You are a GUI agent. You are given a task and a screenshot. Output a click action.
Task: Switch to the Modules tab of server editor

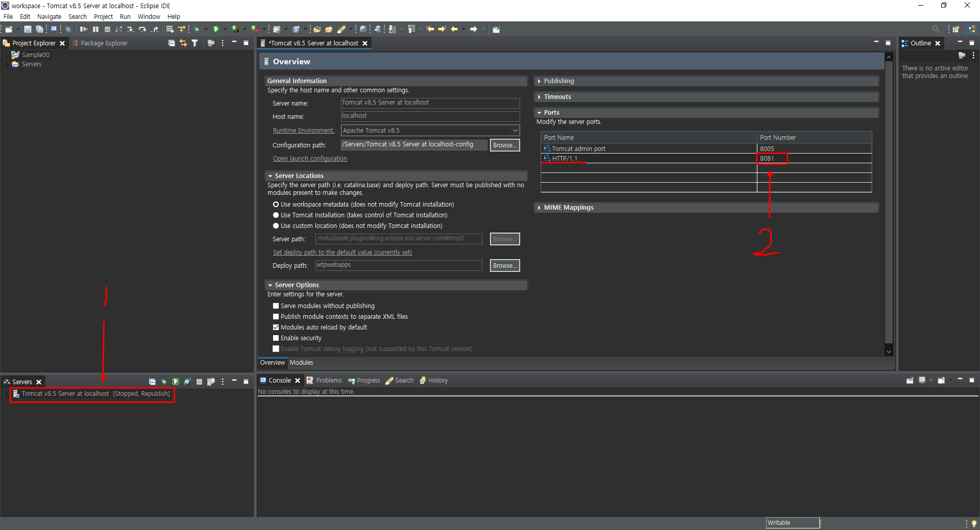(x=301, y=363)
